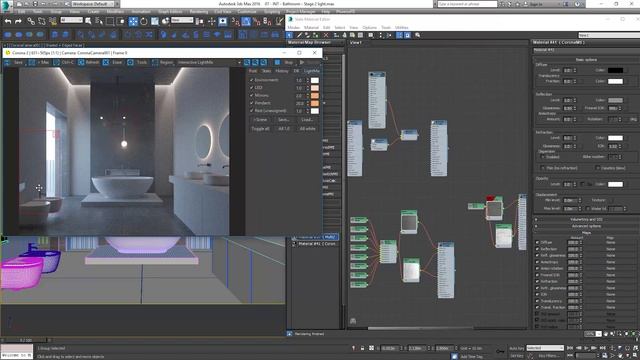The height and width of the screenshot is (360, 640).
Task: Click the Region button in Corona frame buffer
Action: (x=162, y=62)
